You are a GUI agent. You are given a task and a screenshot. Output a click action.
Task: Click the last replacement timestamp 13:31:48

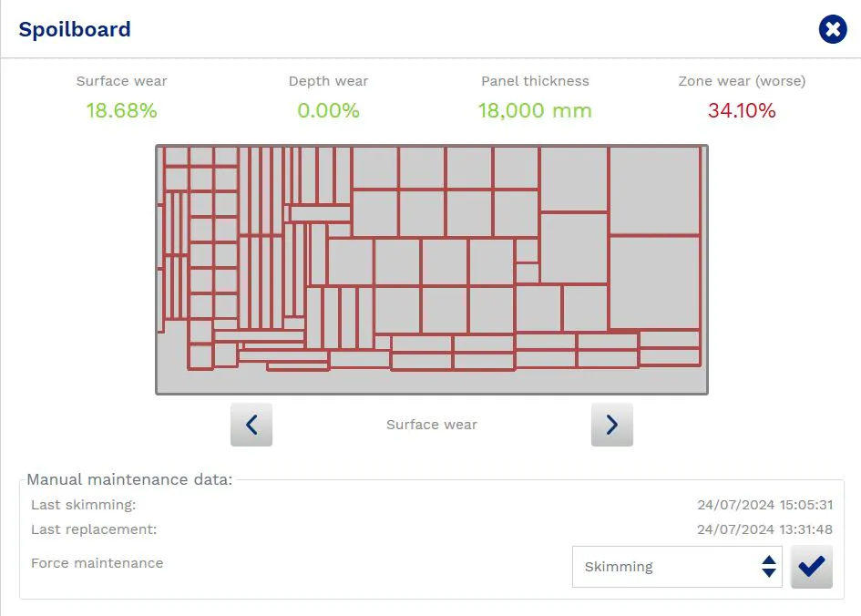(764, 529)
